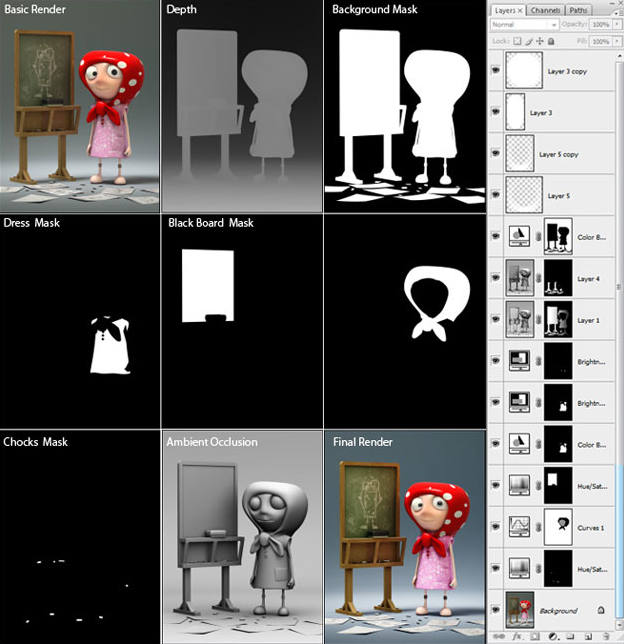Select the Layer 4 mask thumbnail
Viewport: 624px width, 644px height.
(x=558, y=278)
